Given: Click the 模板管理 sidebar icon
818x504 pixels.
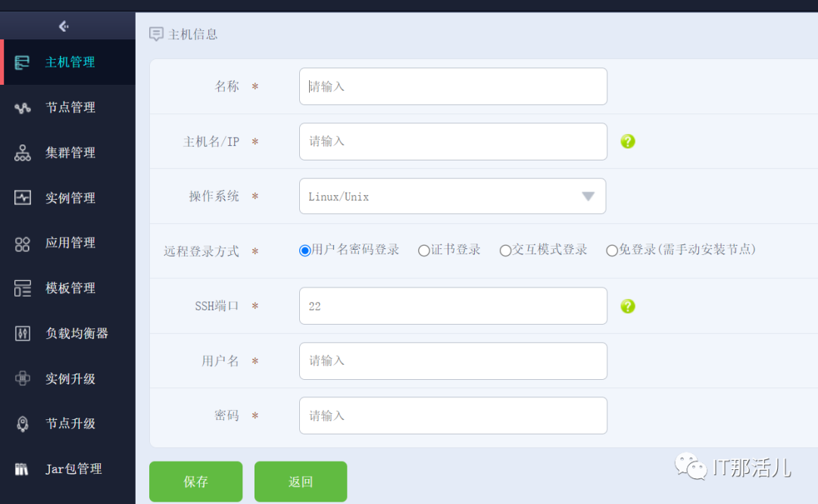Looking at the screenshot, I should tap(23, 288).
